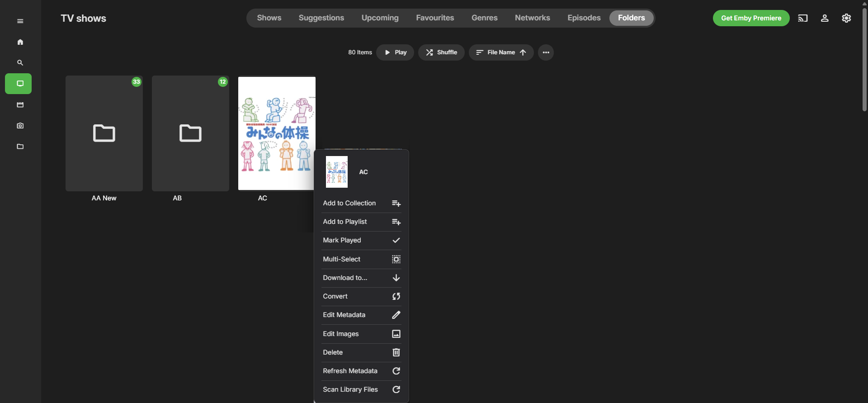Switch to the Genres tab
868x403 pixels.
pyautogui.click(x=485, y=18)
